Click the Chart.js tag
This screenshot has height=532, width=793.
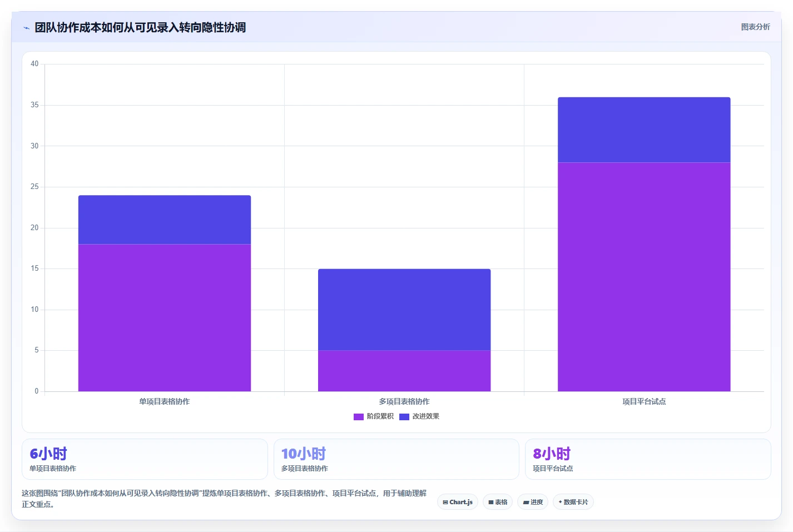tap(458, 502)
